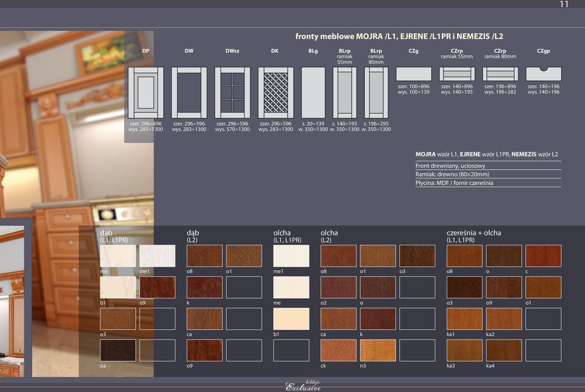Pick dąb L1 swatch me
The image size is (585, 392).
[118, 256]
